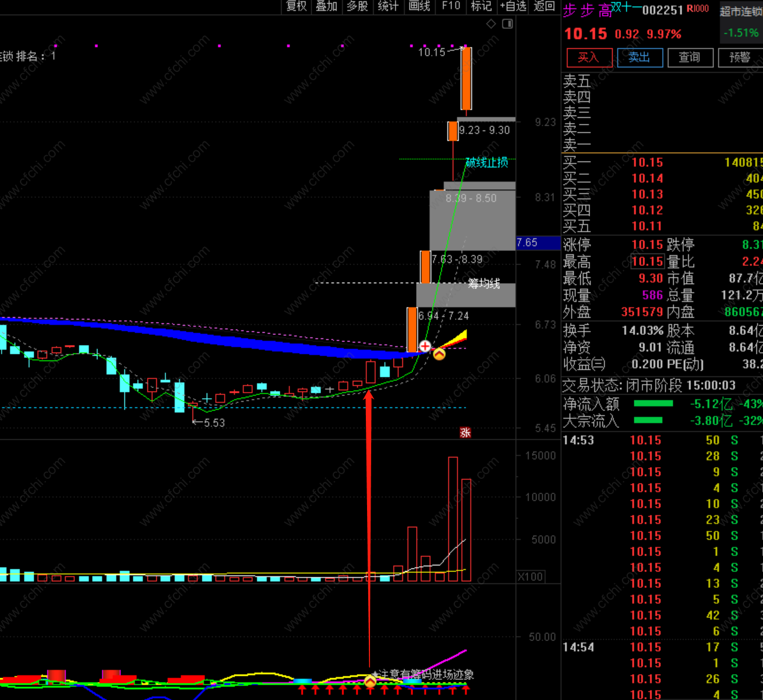Click stock name 步步高
Image resolution: width=763 pixels, height=700 pixels.
click(x=587, y=11)
